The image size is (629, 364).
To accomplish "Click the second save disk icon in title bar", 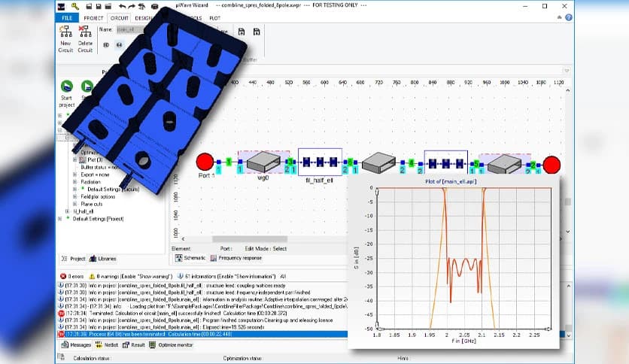I will (x=99, y=6).
